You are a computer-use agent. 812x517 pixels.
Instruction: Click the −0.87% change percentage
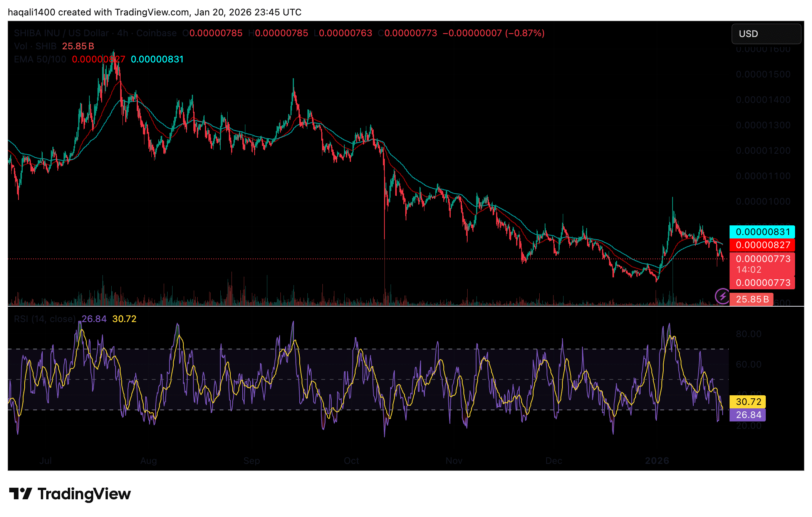[x=524, y=33]
